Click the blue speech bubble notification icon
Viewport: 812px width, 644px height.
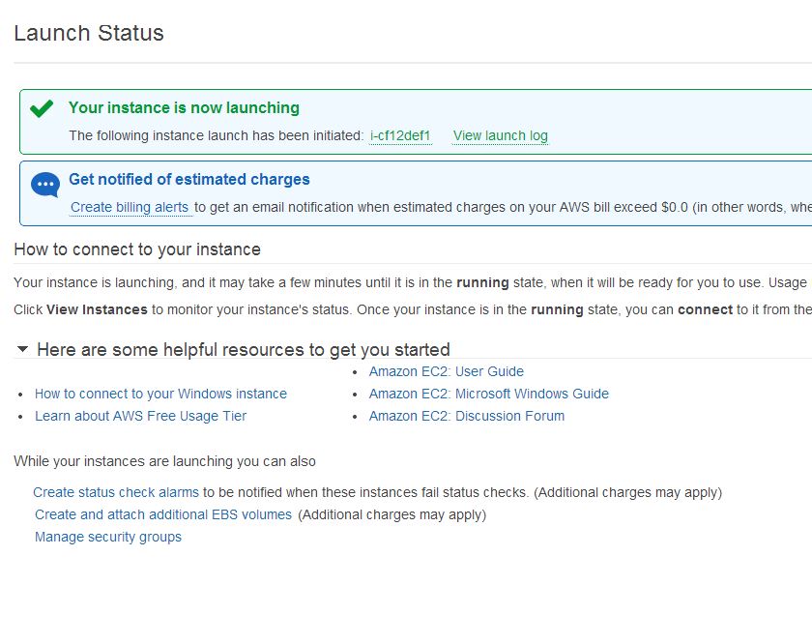(x=44, y=184)
